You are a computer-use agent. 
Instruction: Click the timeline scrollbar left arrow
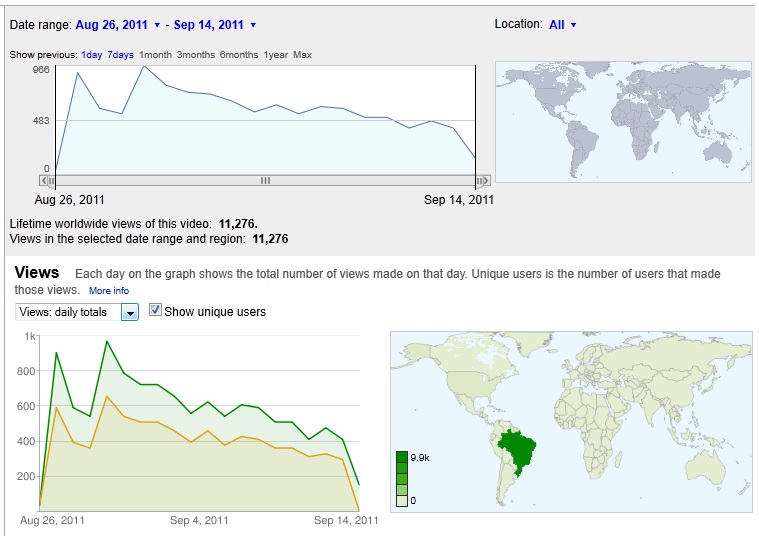click(45, 181)
